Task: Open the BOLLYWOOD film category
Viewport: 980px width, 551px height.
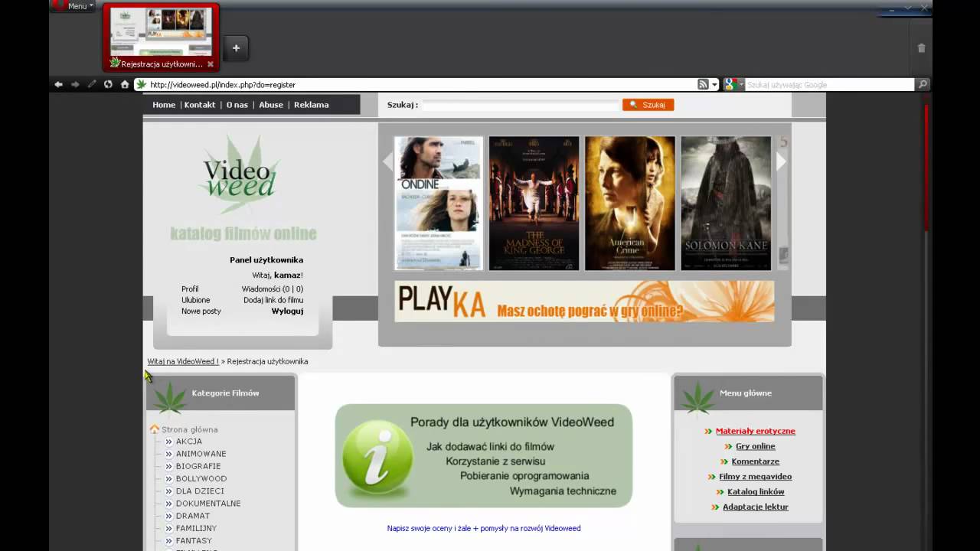Action: click(x=201, y=479)
